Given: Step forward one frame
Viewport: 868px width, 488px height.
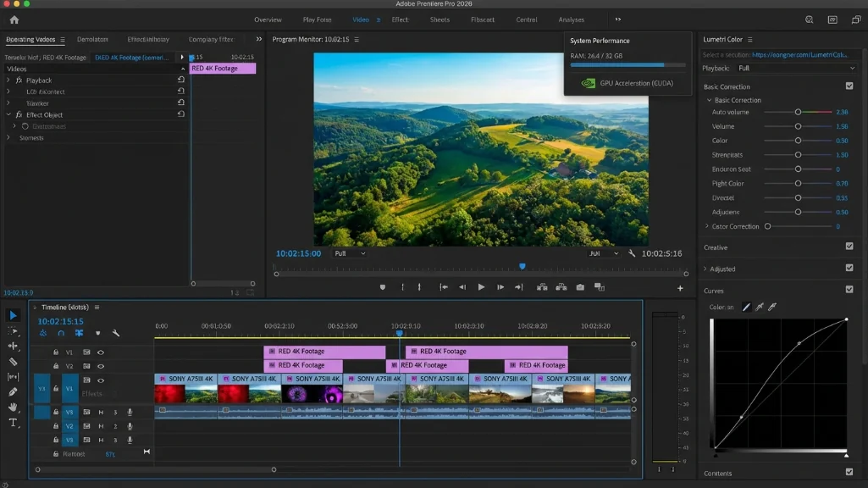Looking at the screenshot, I should (x=500, y=287).
